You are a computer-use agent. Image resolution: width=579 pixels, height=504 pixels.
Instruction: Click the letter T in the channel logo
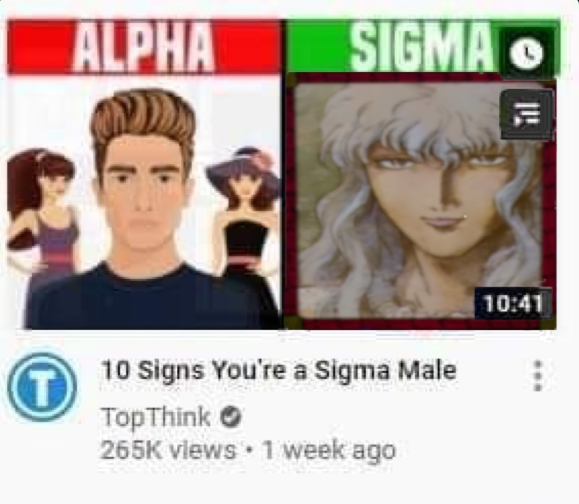42,388
